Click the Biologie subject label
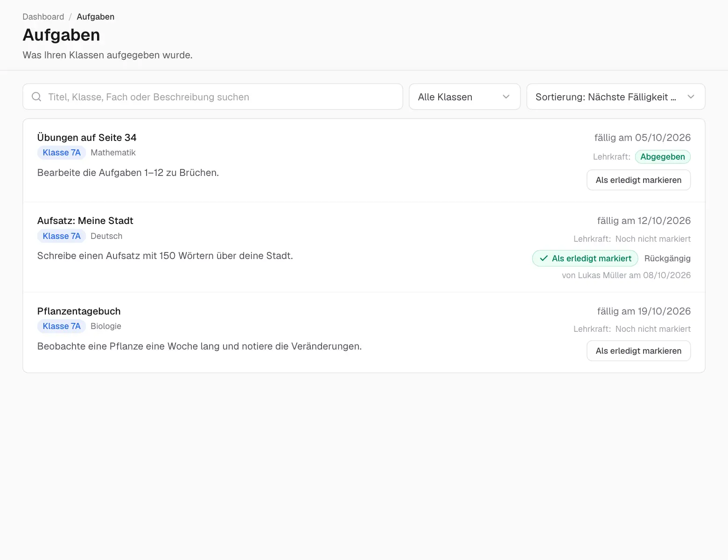 (x=106, y=326)
